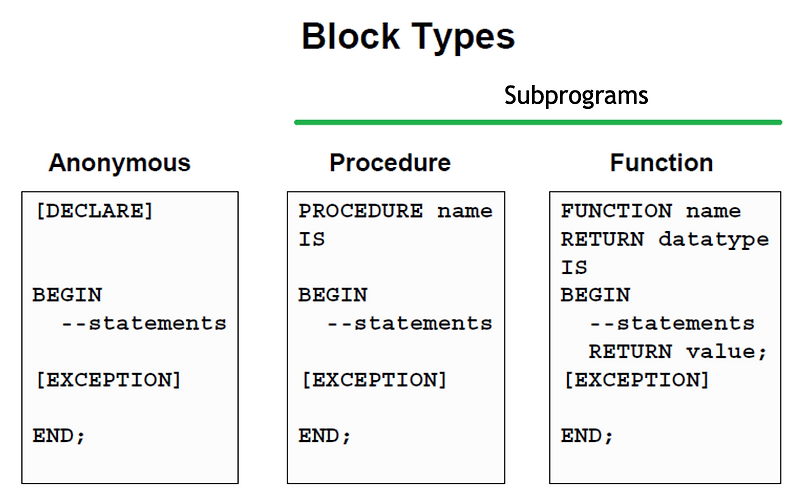Click BEGIN in the Anonymous block
Image resolution: width=800 pixels, height=501 pixels.
67,295
